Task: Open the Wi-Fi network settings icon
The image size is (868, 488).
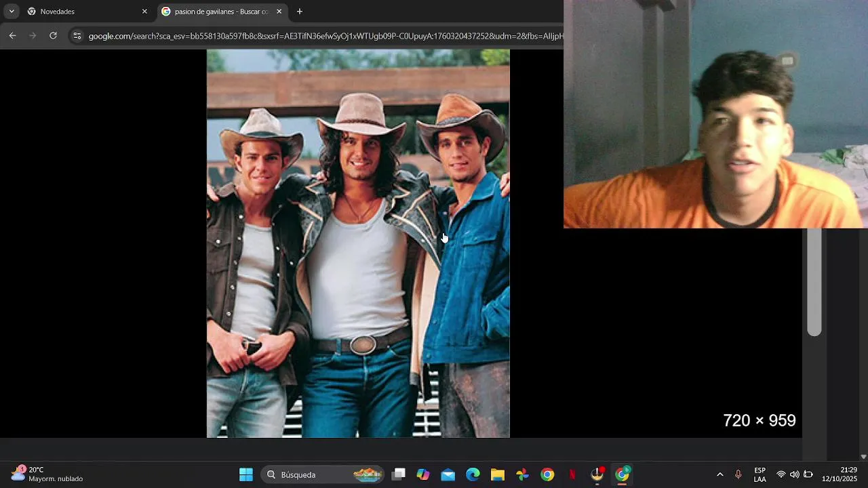Action: click(781, 474)
